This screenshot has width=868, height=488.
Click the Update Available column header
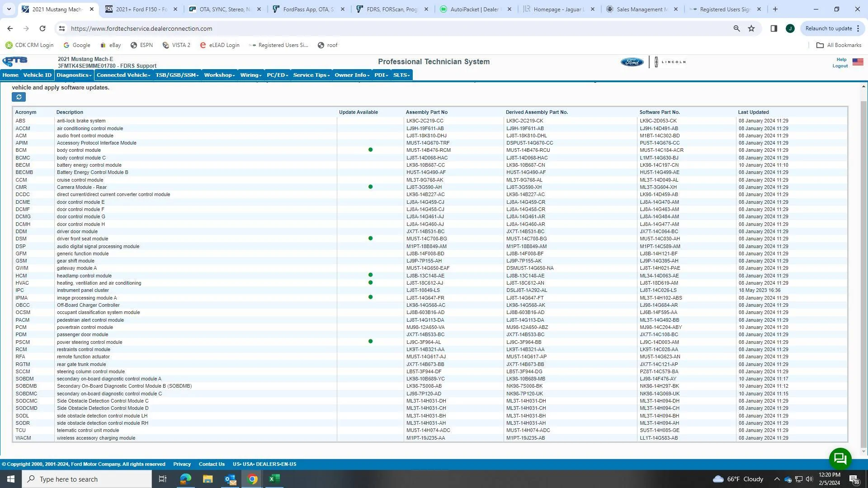359,112
